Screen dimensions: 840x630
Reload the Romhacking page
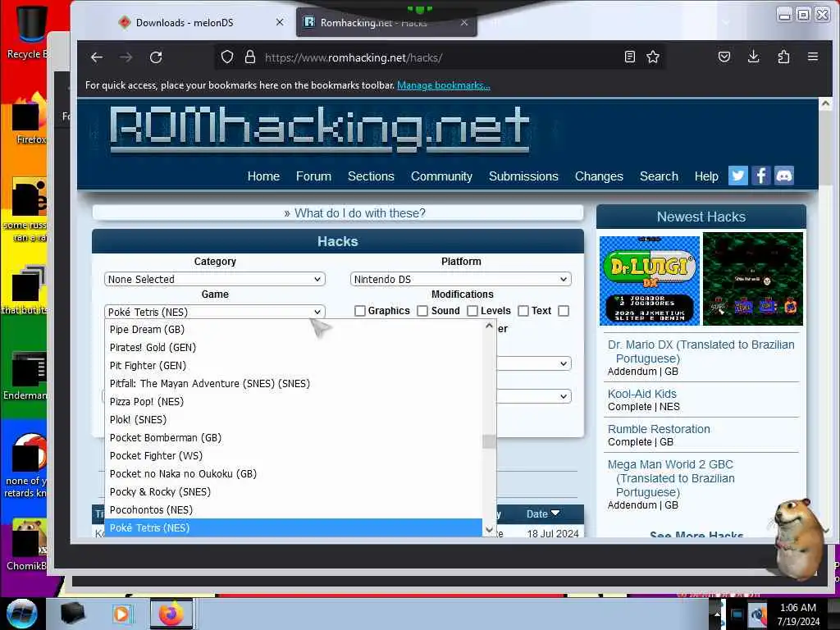156,57
